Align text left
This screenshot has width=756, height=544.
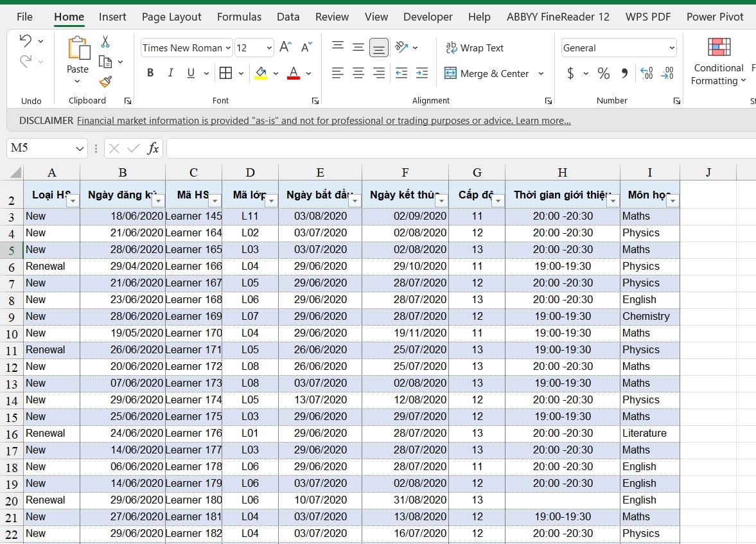(x=338, y=73)
